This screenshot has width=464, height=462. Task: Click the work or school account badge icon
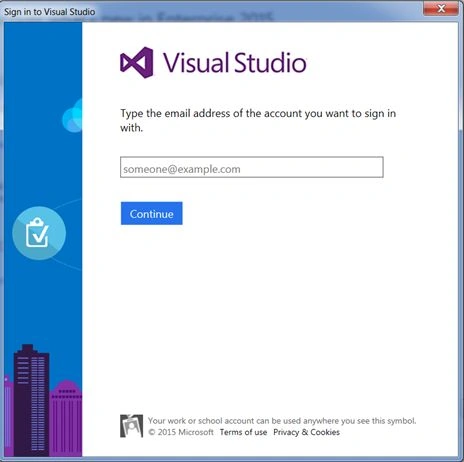[x=131, y=426]
